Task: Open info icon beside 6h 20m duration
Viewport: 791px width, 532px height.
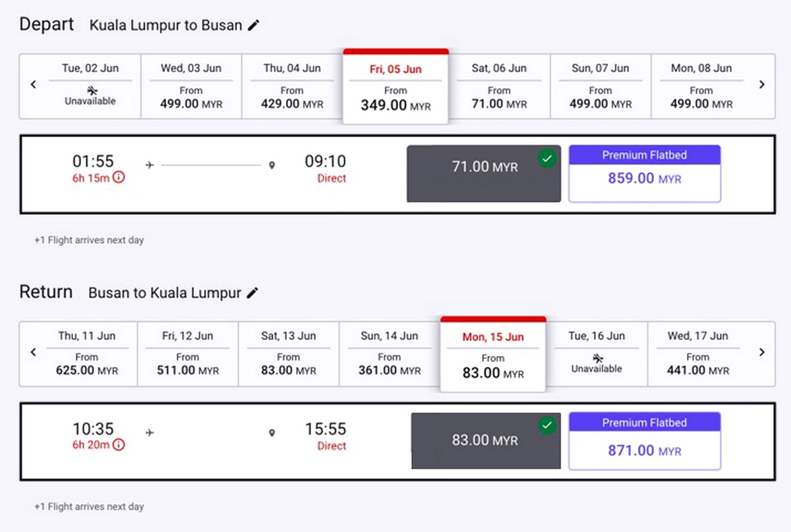Action: [119, 445]
